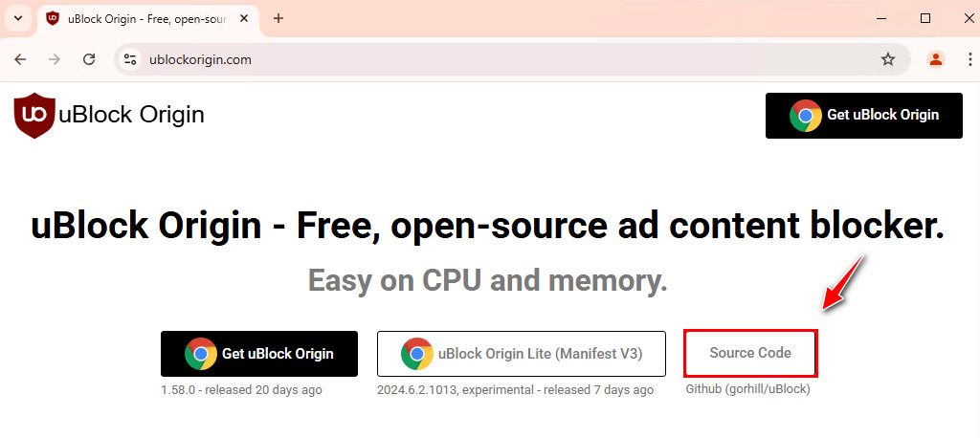This screenshot has height=438, width=980.
Task: Open a new tab with the plus button
Action: tap(278, 18)
